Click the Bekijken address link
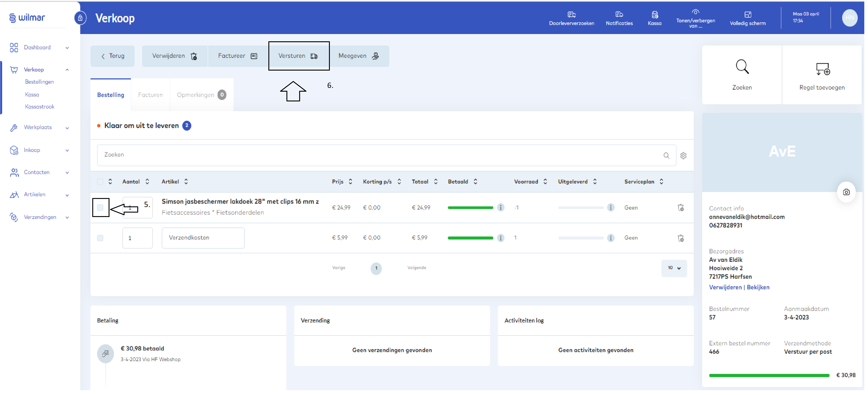 click(x=761, y=288)
